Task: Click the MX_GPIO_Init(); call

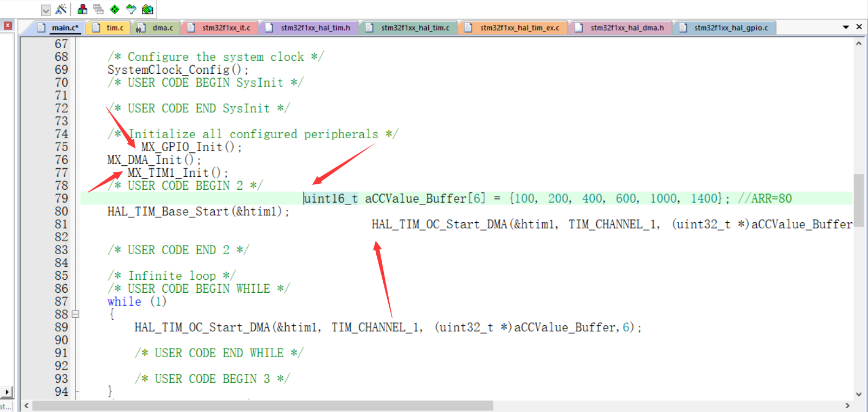Action: [191, 147]
